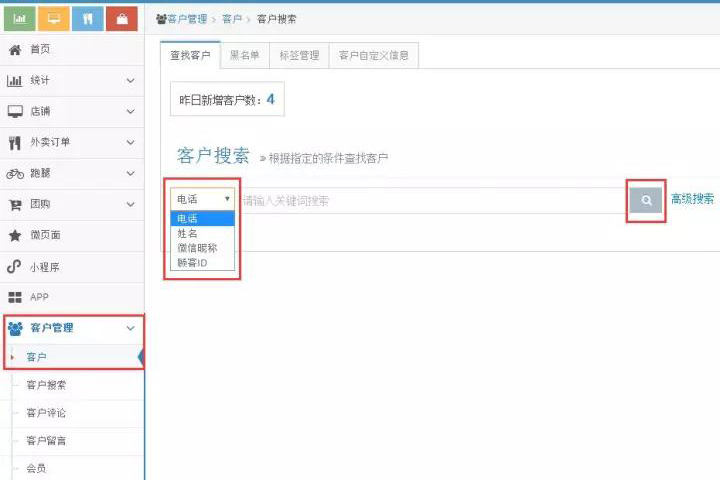Go to 首页 in the sidebar
This screenshot has width=720, height=480.
[x=72, y=50]
